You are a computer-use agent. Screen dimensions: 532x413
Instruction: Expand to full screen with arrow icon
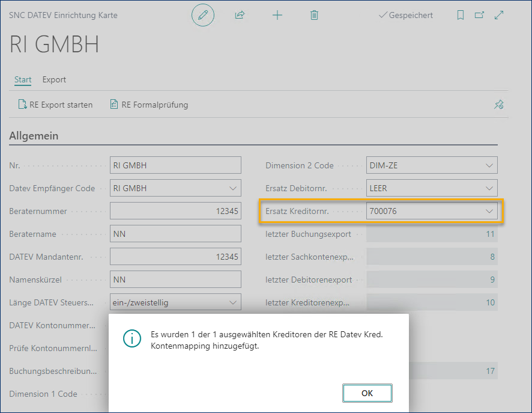[498, 15]
